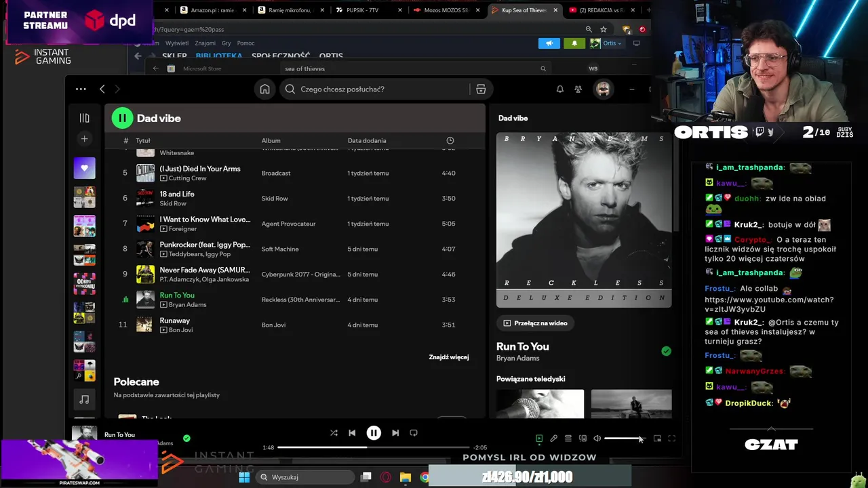Click Znajdź więcej link
This screenshot has width=868, height=488.
tap(448, 357)
